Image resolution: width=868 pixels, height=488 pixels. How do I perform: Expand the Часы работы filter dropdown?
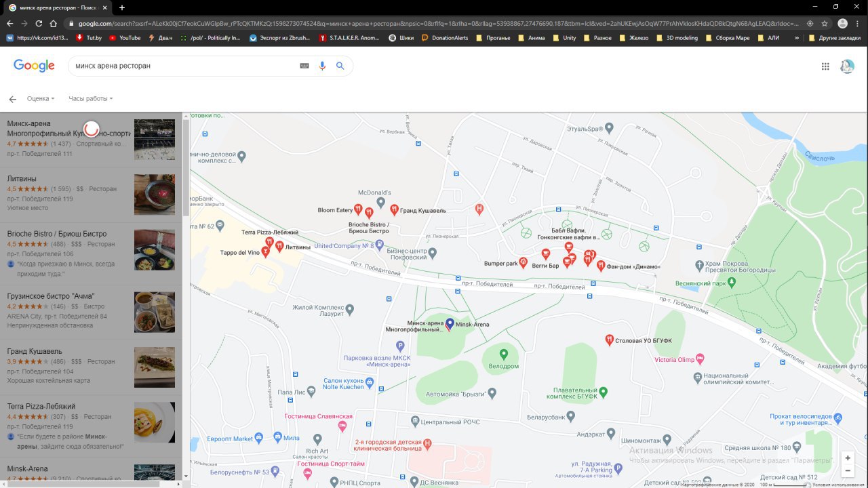click(x=90, y=99)
